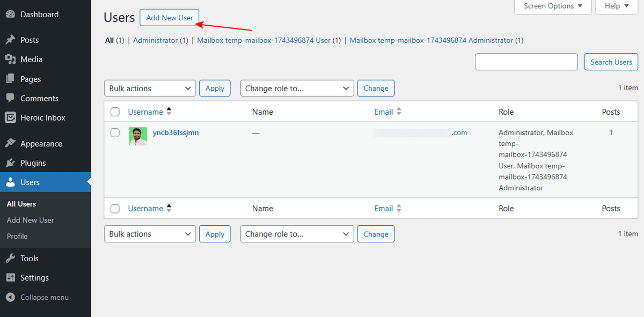Image resolution: width=644 pixels, height=317 pixels.
Task: Filter by Mailbox temp-mailbox-1743496874 Administrator link
Action: pos(431,40)
